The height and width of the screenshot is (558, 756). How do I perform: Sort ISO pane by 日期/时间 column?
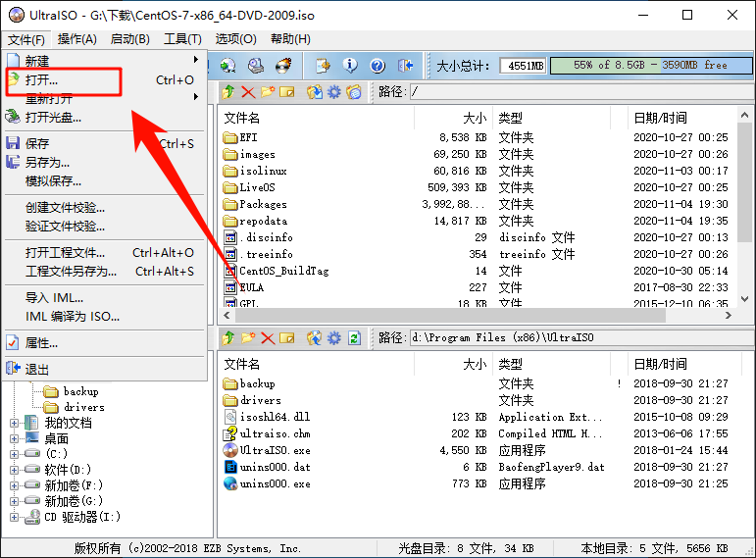(682, 118)
